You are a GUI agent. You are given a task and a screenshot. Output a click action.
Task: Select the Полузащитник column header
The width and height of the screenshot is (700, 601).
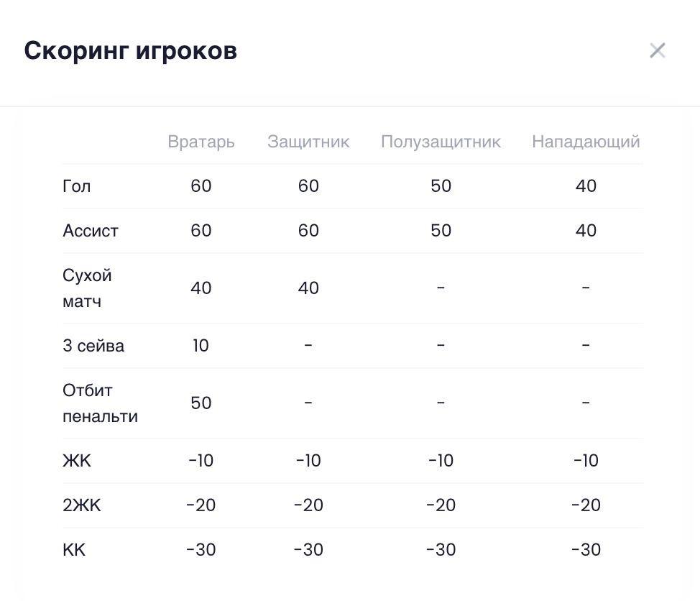[441, 142]
